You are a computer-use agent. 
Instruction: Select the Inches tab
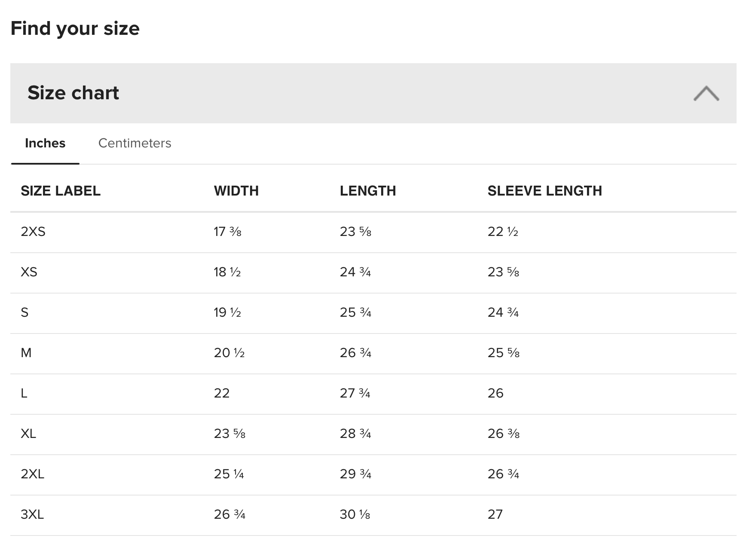pos(45,143)
